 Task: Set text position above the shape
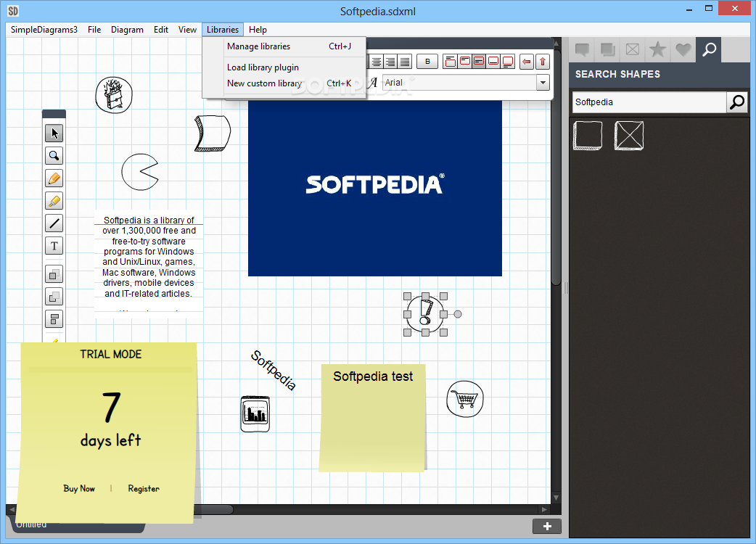tap(451, 62)
